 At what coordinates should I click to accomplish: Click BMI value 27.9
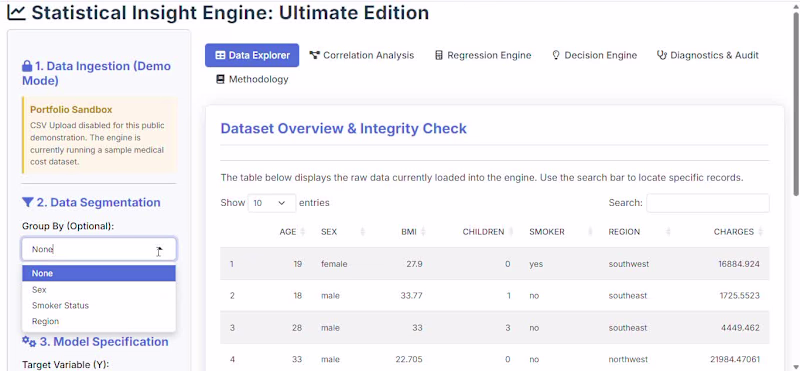(413, 264)
